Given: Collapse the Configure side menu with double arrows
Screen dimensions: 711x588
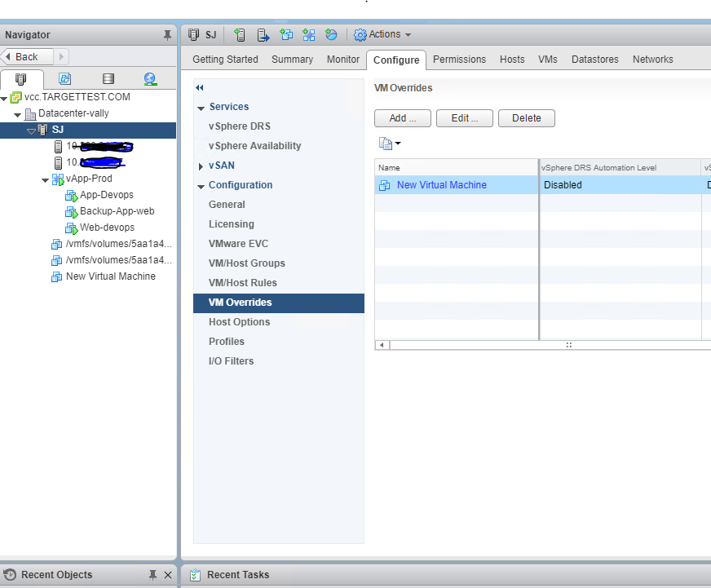Looking at the screenshot, I should (199, 87).
